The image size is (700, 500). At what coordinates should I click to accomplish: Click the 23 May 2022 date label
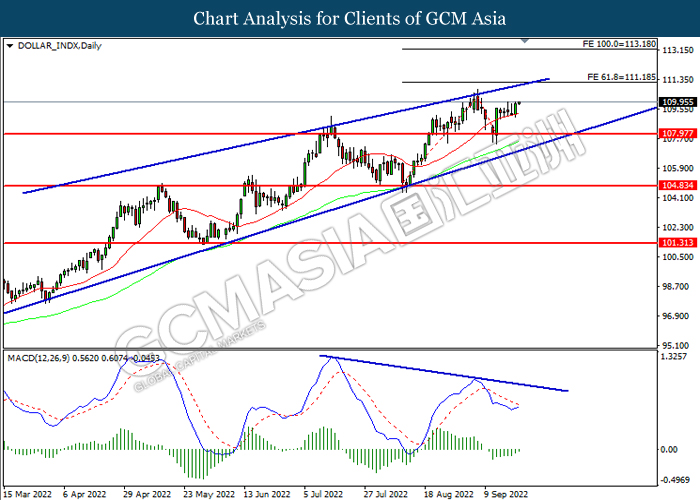coord(209,494)
